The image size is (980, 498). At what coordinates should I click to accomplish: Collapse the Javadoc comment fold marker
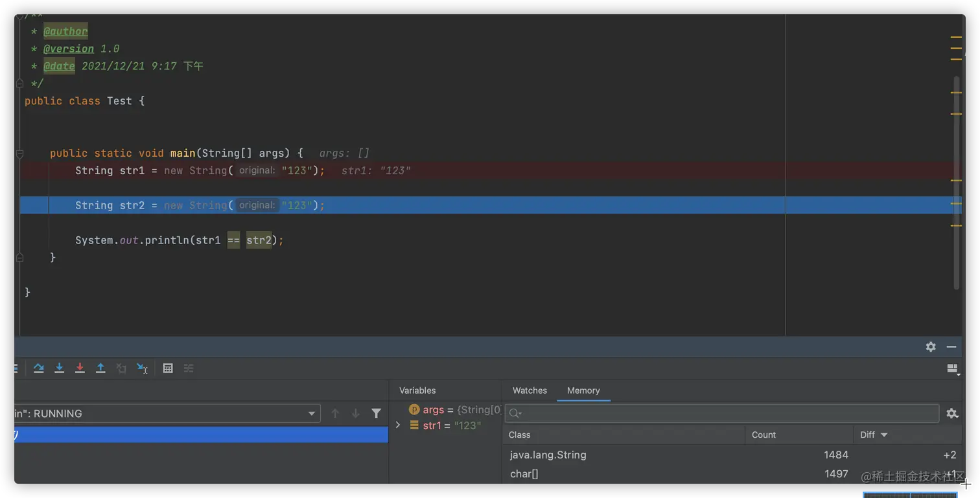point(19,83)
